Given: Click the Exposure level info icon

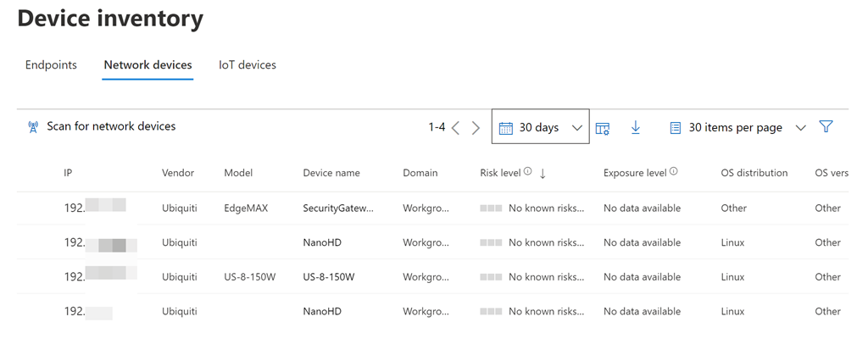Looking at the screenshot, I should (674, 172).
